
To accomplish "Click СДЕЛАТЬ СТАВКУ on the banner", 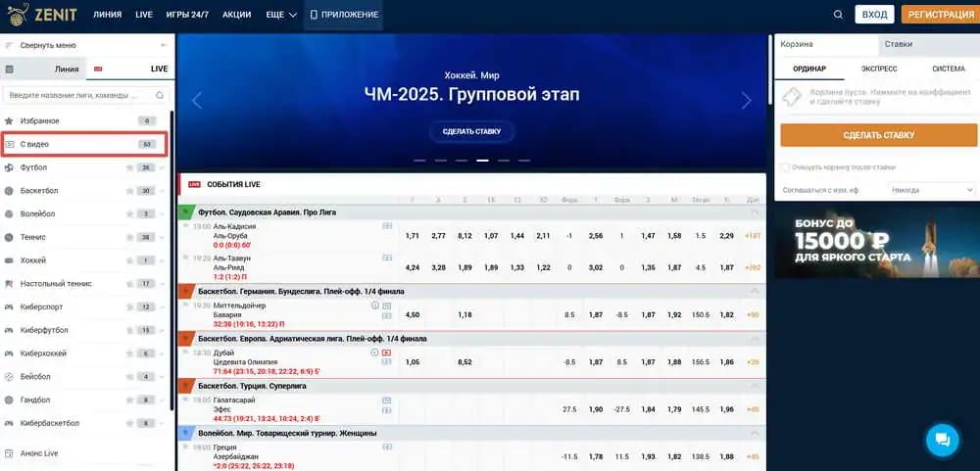I will click(472, 132).
